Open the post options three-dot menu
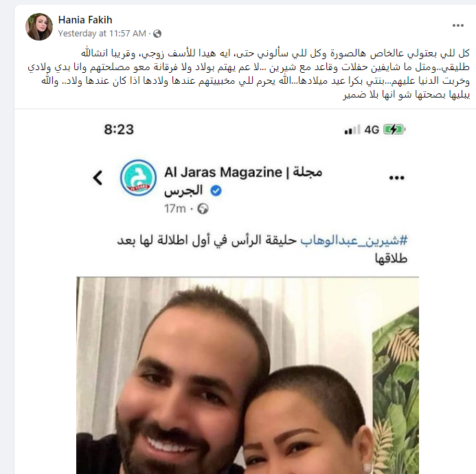This screenshot has height=474, width=476. pos(457,25)
